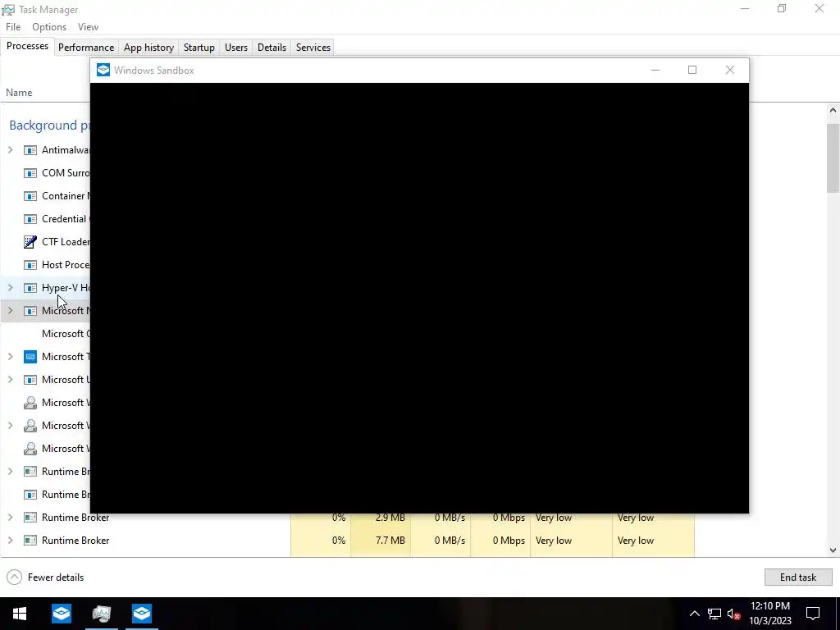
Task: Open the File menu
Action: click(x=13, y=27)
